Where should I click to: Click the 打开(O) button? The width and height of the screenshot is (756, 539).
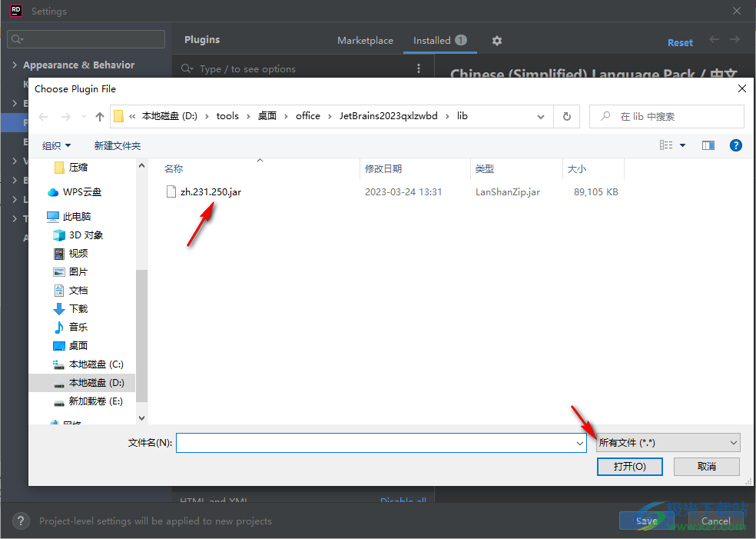[x=629, y=467]
